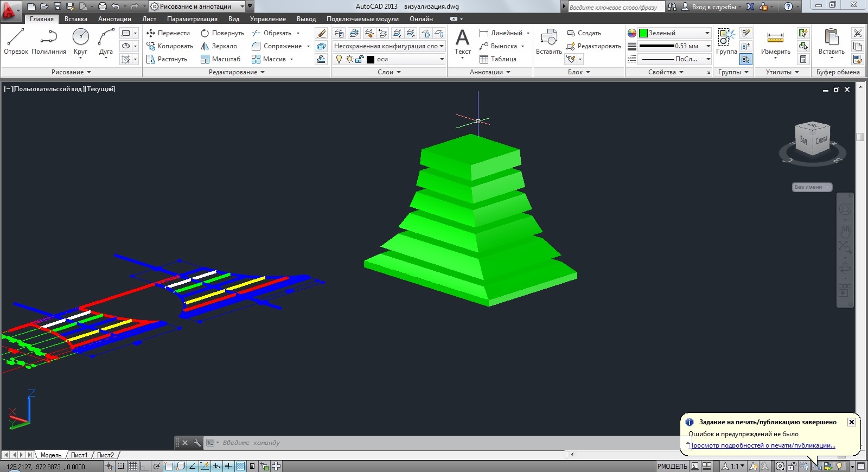Click the eraser tool icon
The height and width of the screenshot is (472, 868).
pos(321,33)
